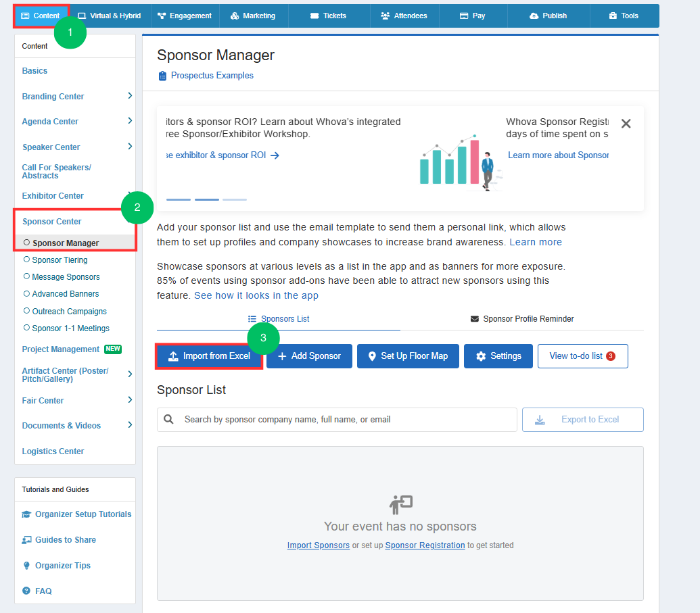Open Logistics Center in sidebar
Viewport: 700px width, 613px height.
tap(53, 451)
